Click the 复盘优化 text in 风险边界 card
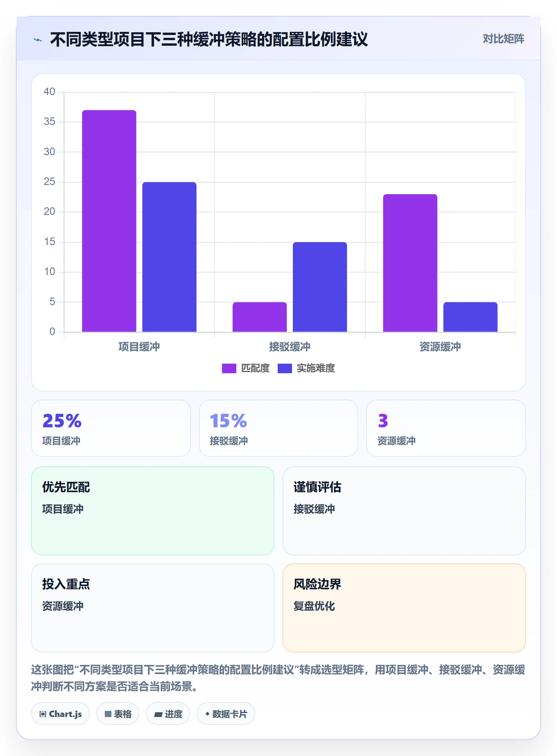Image resolution: width=557 pixels, height=756 pixels. [x=314, y=606]
